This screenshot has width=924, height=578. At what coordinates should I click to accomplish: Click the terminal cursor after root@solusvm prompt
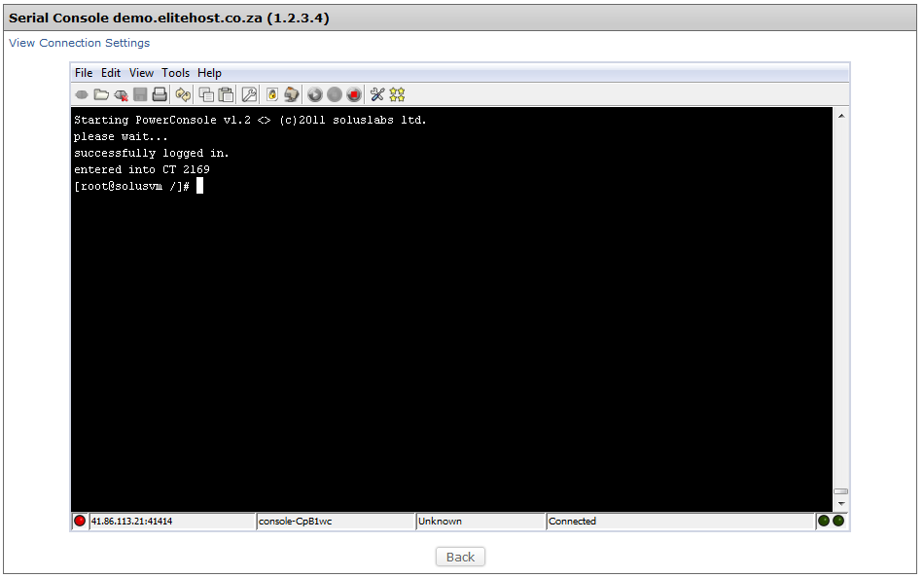click(199, 186)
